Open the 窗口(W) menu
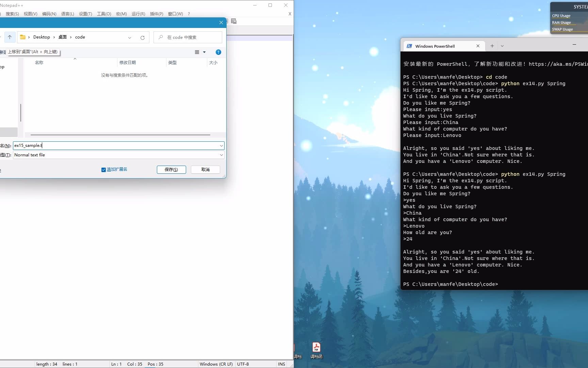Screen dimensions: 588x368 tap(176, 14)
